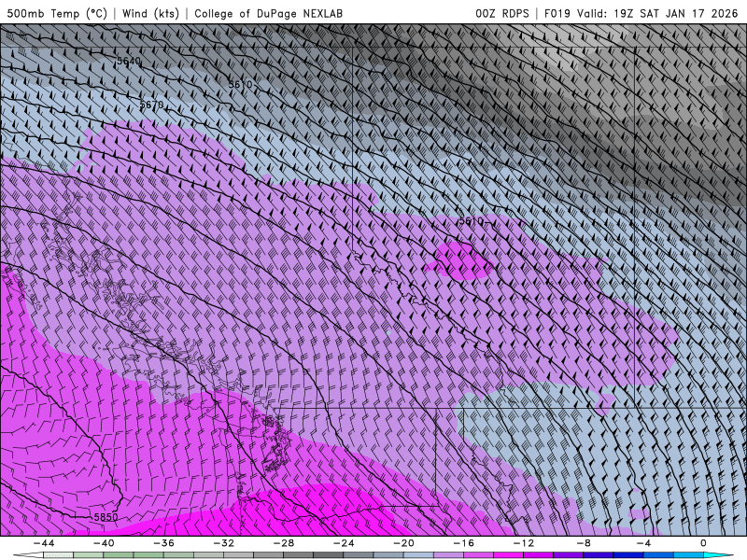Click the -4 colorbar tick label
Viewport: 747px width, 560px height.
pos(643,543)
